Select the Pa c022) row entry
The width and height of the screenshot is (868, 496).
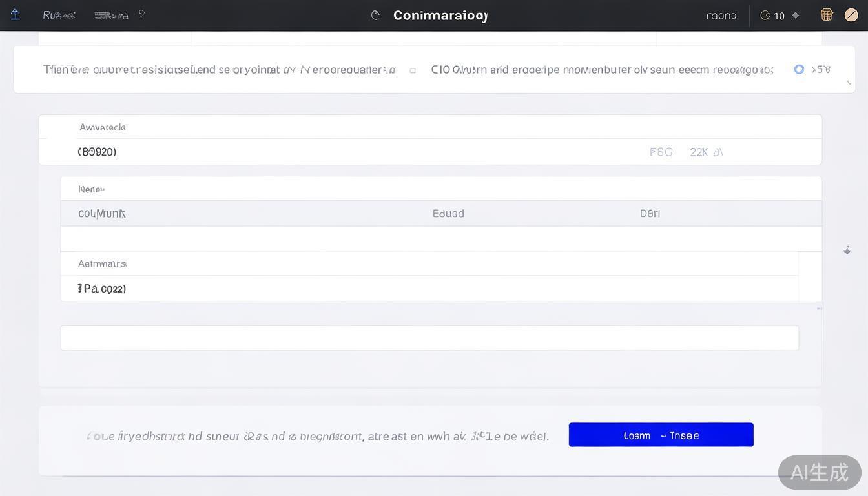point(101,289)
